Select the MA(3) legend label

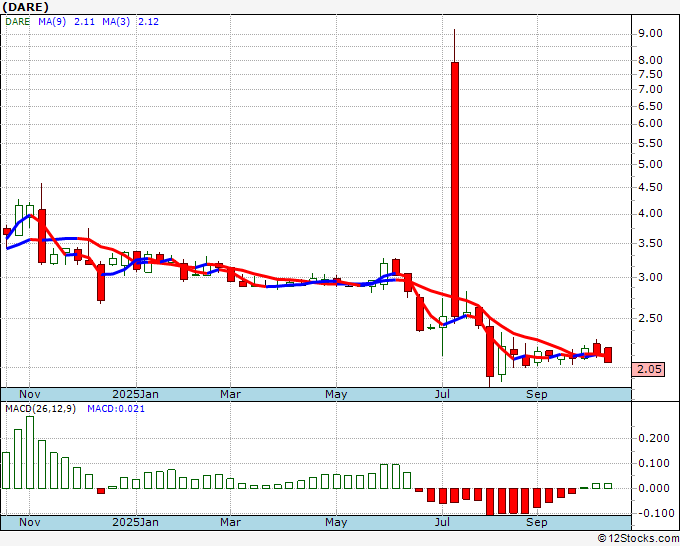pos(116,22)
